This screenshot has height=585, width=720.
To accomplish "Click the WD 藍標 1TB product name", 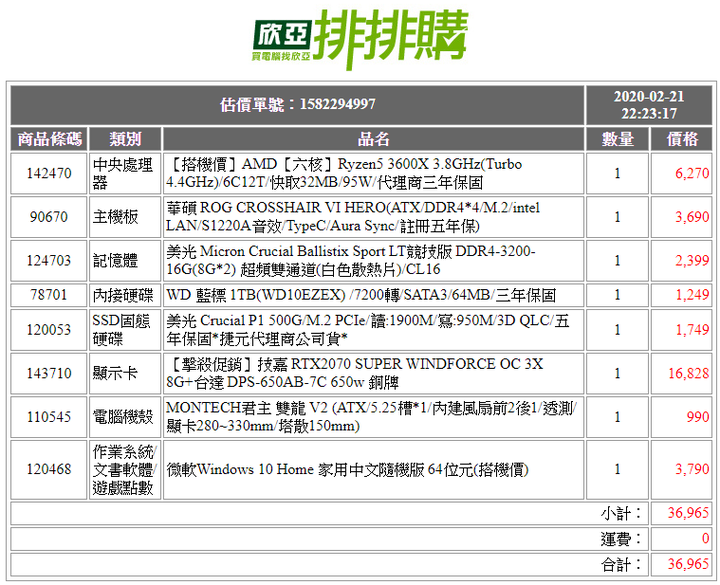I will 361,295.
